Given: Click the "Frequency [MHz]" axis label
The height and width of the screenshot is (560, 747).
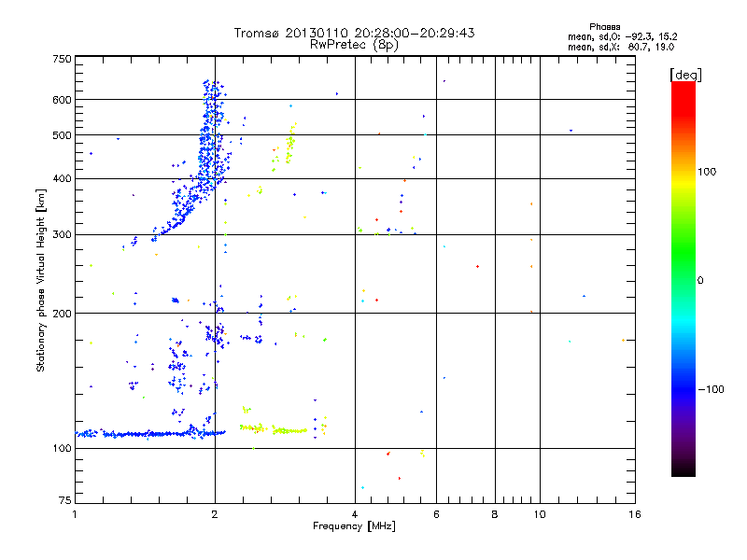Looking at the screenshot, I should tap(354, 526).
